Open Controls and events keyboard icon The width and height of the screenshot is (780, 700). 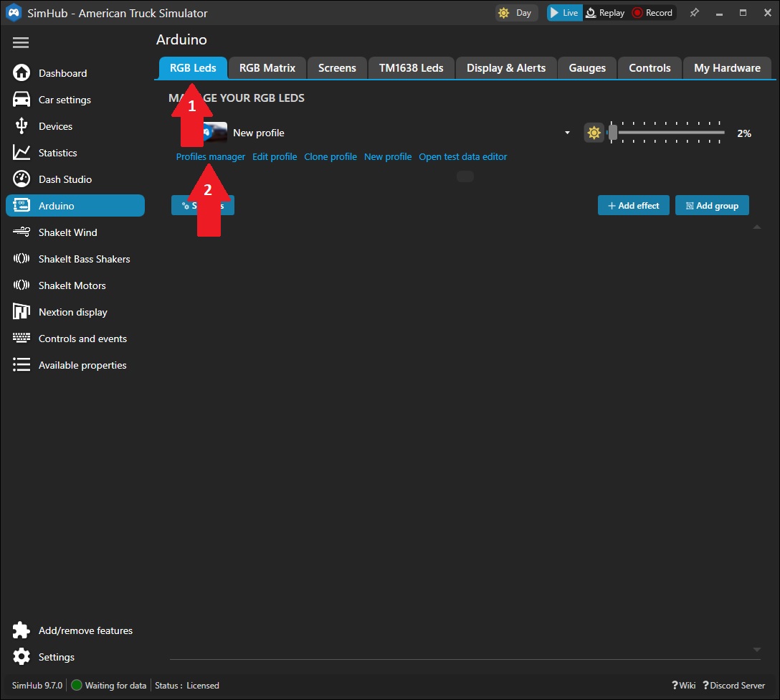(x=22, y=338)
